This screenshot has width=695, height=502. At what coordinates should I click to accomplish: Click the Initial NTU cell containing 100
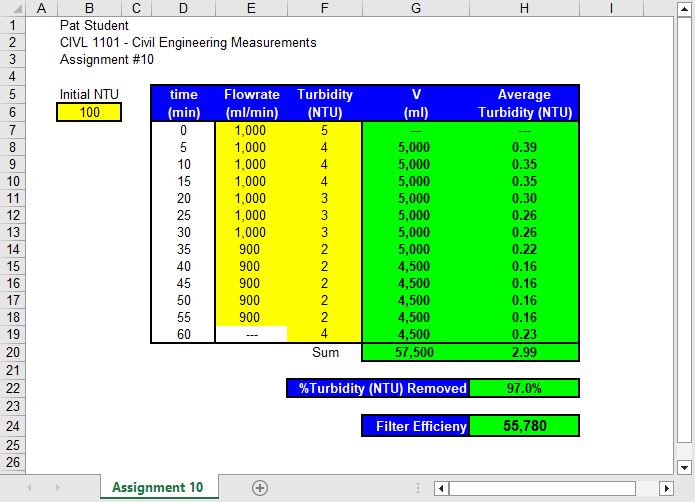point(89,112)
